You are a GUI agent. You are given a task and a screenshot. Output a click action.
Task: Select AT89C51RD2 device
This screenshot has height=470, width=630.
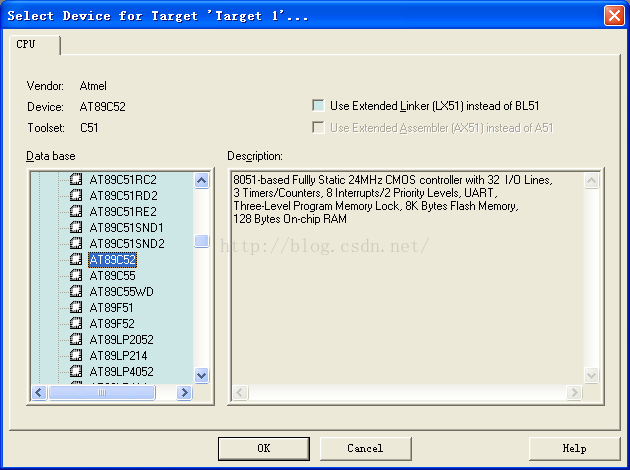point(123,196)
